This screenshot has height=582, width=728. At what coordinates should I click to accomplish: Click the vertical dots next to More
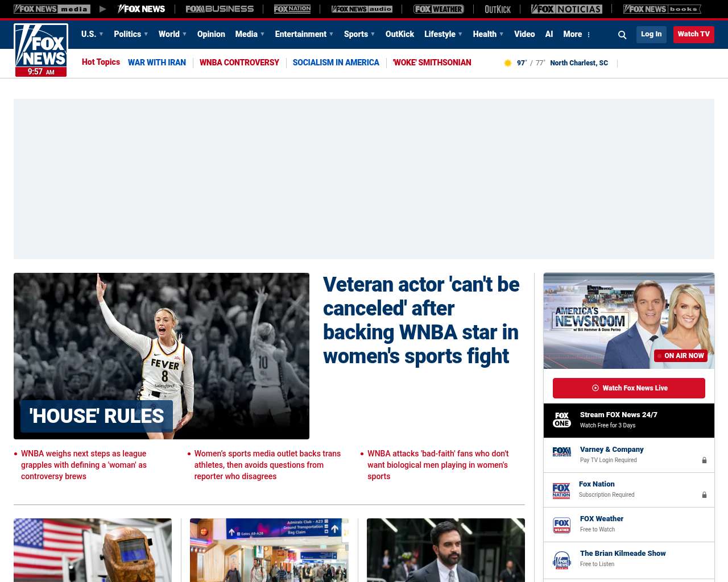pyautogui.click(x=589, y=35)
